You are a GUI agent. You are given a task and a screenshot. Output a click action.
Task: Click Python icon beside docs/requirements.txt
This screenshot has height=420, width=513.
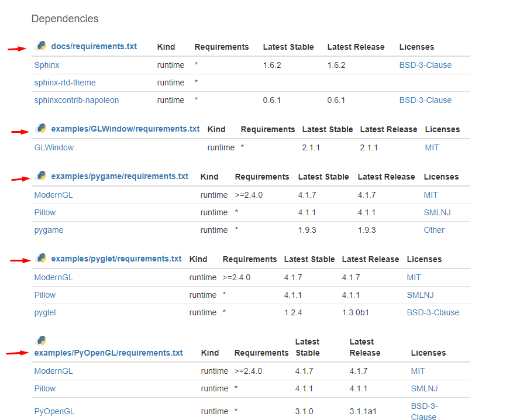click(x=41, y=46)
